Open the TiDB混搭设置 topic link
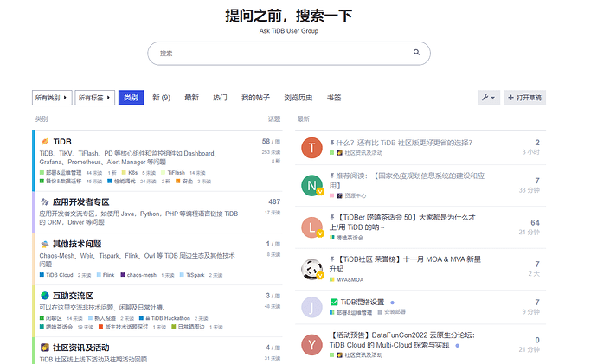This screenshot has width=597, height=364. pos(362,302)
